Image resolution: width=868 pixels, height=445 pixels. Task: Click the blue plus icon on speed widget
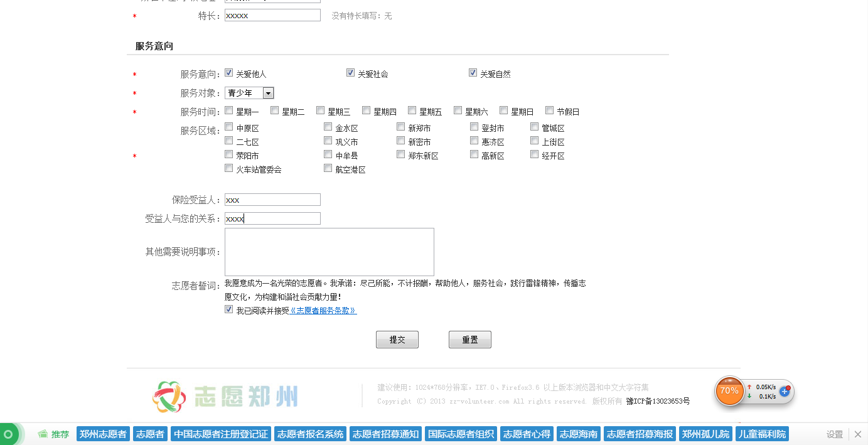point(784,391)
